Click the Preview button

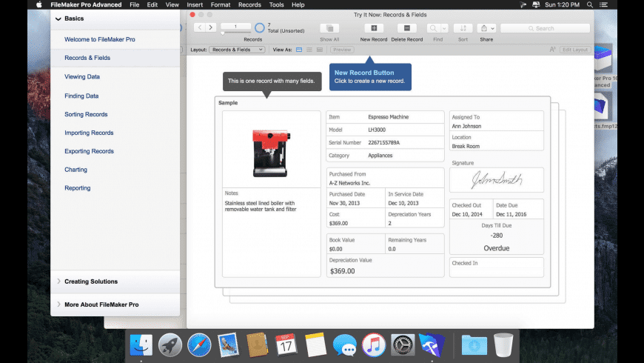pyautogui.click(x=342, y=50)
